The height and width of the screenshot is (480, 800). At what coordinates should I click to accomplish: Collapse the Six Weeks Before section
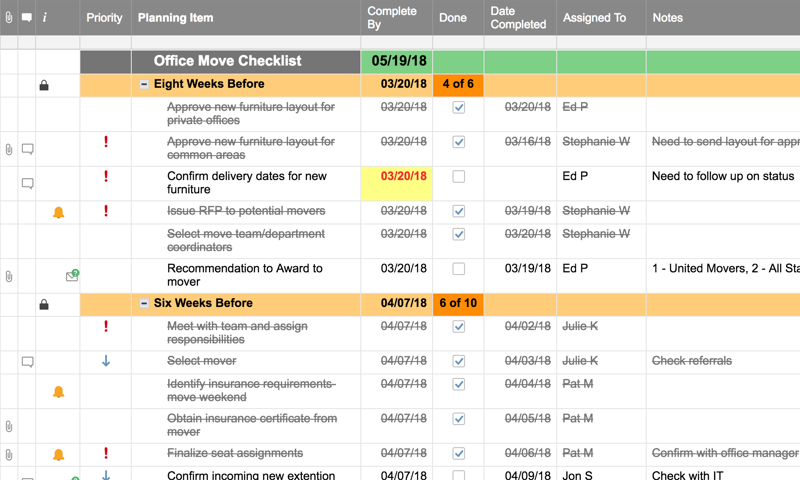tap(144, 304)
